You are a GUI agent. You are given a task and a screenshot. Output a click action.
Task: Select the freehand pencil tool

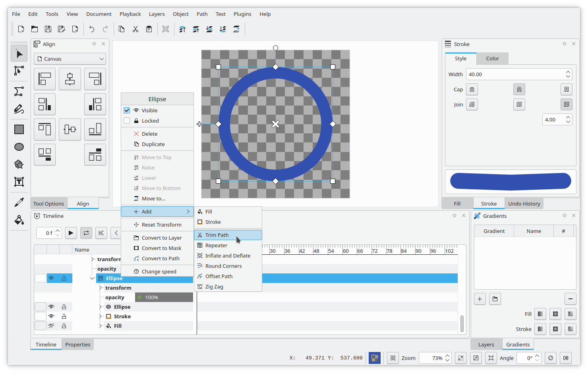pos(19,109)
